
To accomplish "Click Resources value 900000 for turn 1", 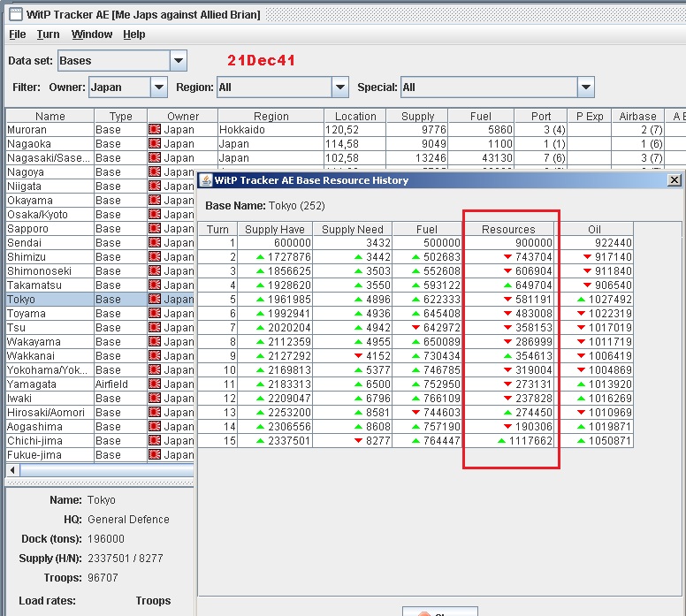I will [534, 243].
